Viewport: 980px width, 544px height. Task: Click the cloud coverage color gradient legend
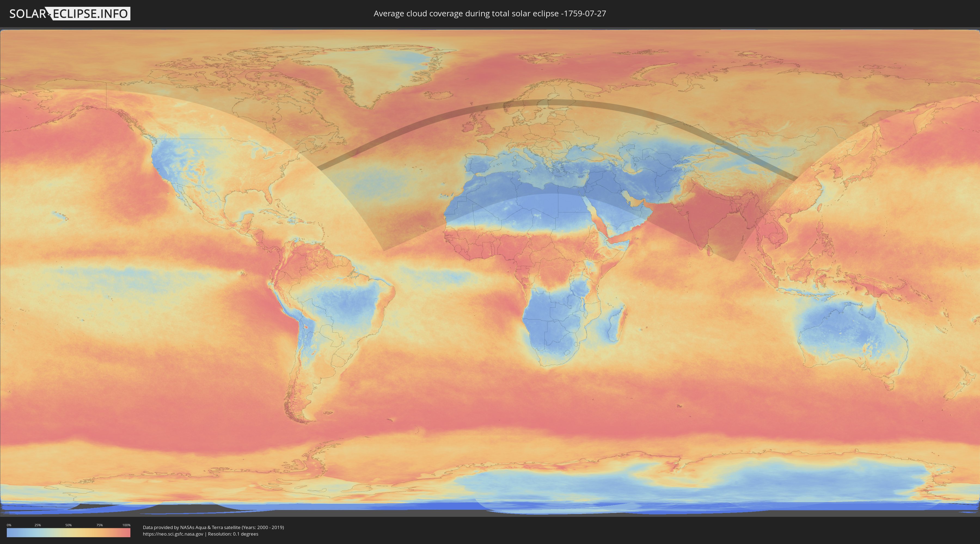[x=69, y=533]
